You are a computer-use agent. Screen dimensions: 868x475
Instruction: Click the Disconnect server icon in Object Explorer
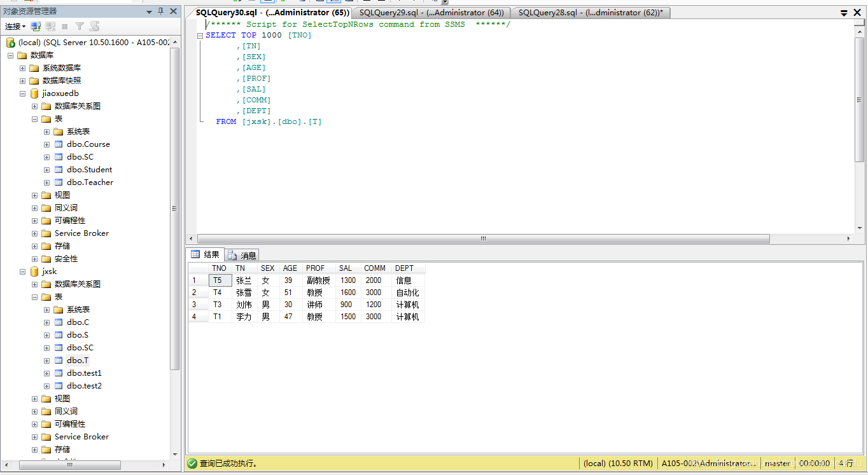(50, 27)
